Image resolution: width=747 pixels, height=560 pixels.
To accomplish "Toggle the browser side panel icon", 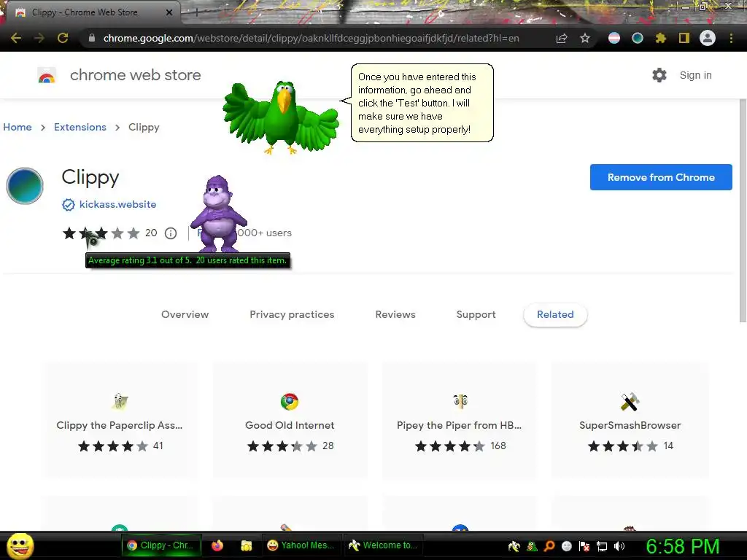I will [684, 38].
